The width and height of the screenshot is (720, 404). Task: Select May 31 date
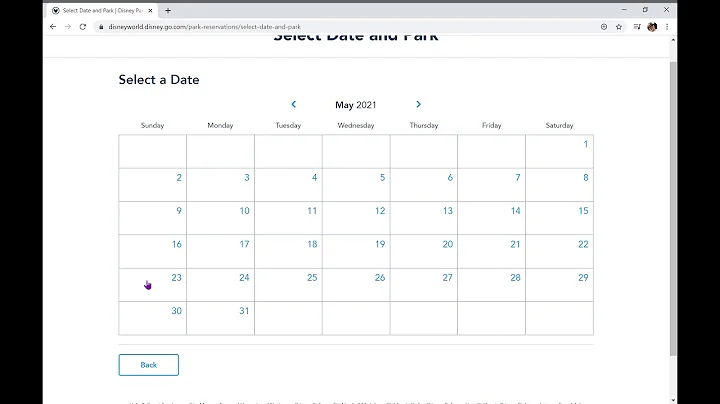point(220,318)
